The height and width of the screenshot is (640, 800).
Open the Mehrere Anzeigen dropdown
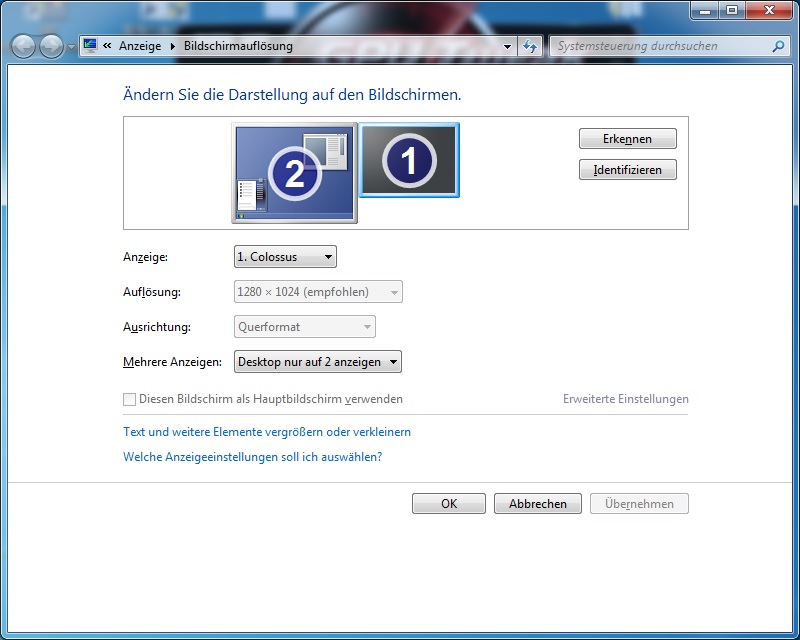[x=318, y=362]
